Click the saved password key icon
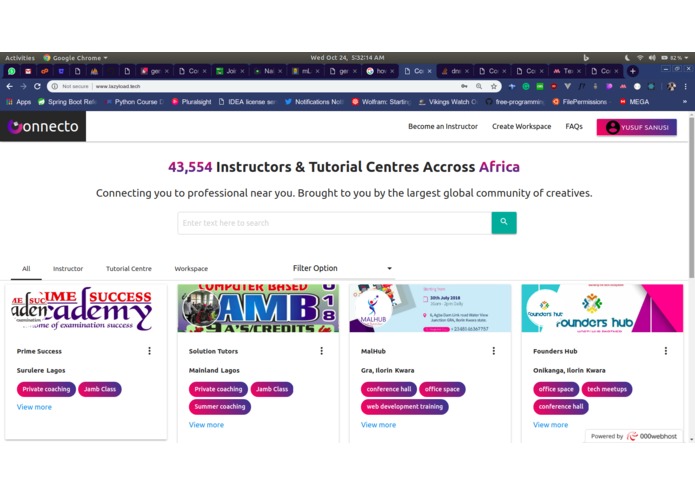 [464, 86]
